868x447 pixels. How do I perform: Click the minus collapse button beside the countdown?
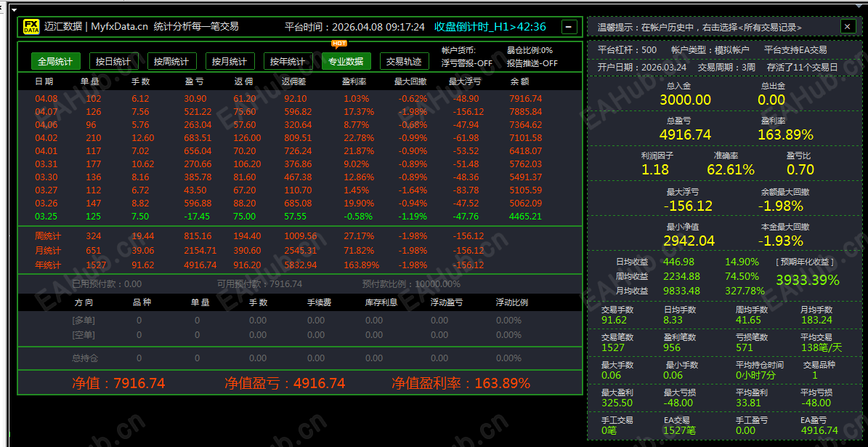tap(569, 26)
